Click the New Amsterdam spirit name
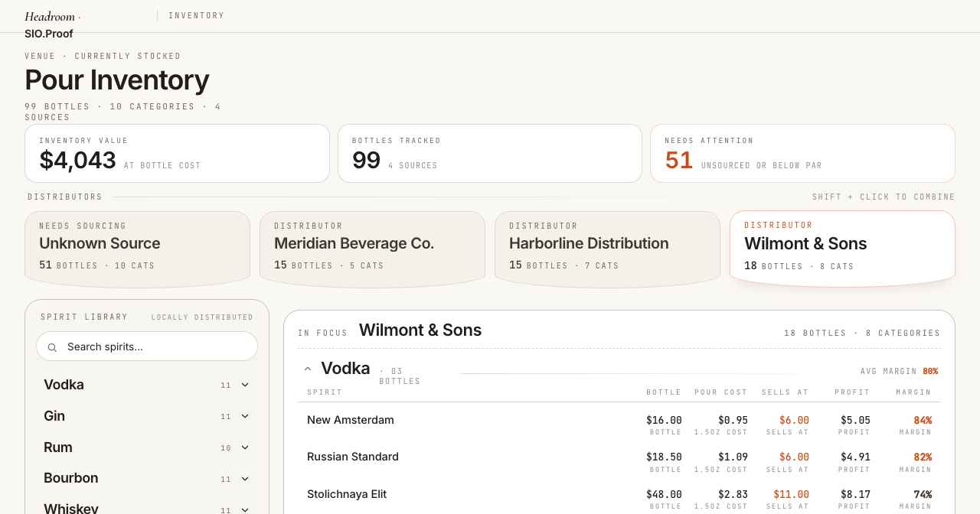The image size is (980, 514). click(x=351, y=420)
